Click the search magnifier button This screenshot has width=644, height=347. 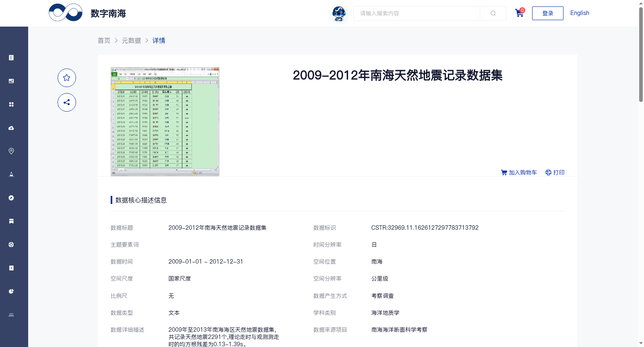click(493, 13)
